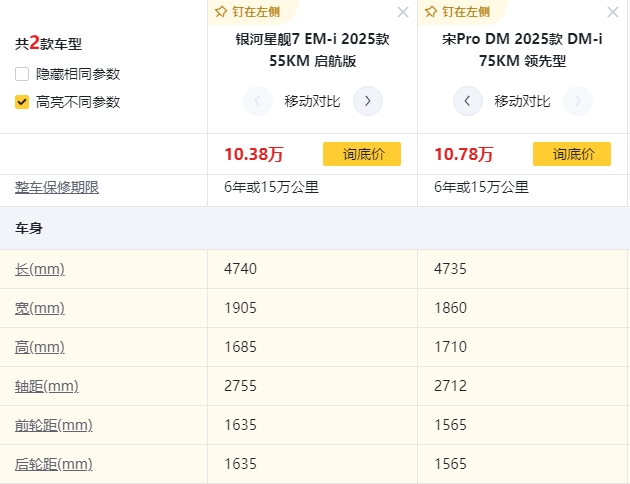
Task: Select the width value 1905
Action: 240,308
